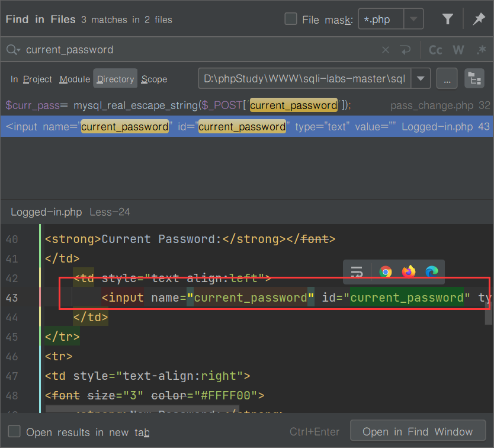Click line 41 closing </td> tag
Screen dimensions: 494x448
(62, 258)
